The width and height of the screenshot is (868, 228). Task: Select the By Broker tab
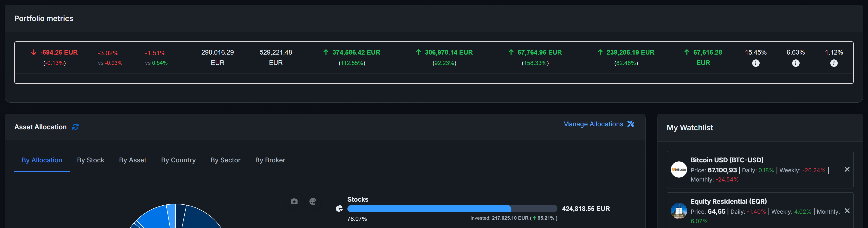pos(270,160)
